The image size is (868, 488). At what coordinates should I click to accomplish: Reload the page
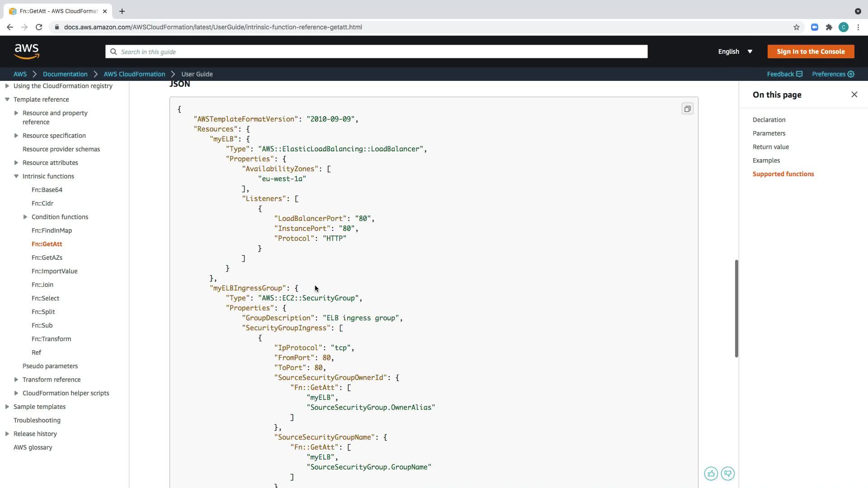(x=39, y=27)
